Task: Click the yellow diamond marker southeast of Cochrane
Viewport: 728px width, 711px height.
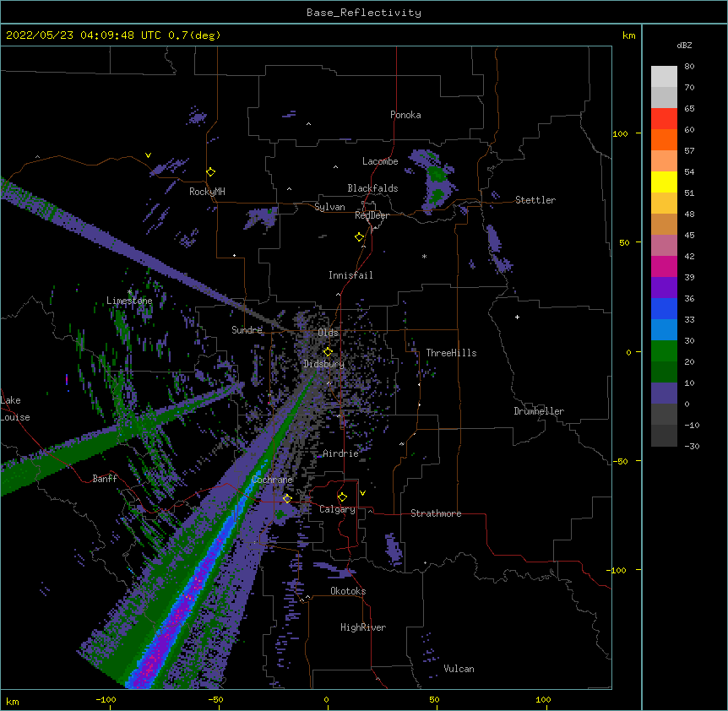Action: pyautogui.click(x=287, y=498)
